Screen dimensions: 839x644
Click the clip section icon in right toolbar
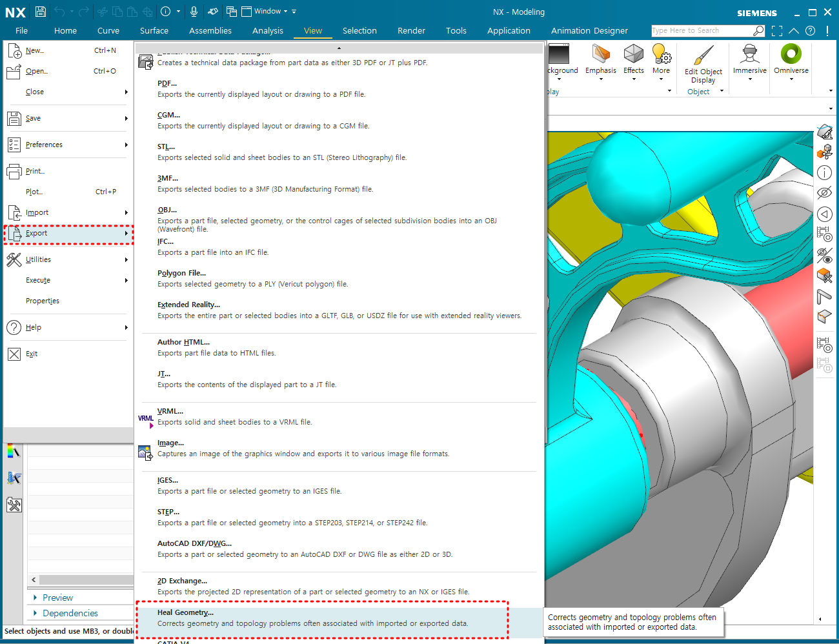point(825,152)
